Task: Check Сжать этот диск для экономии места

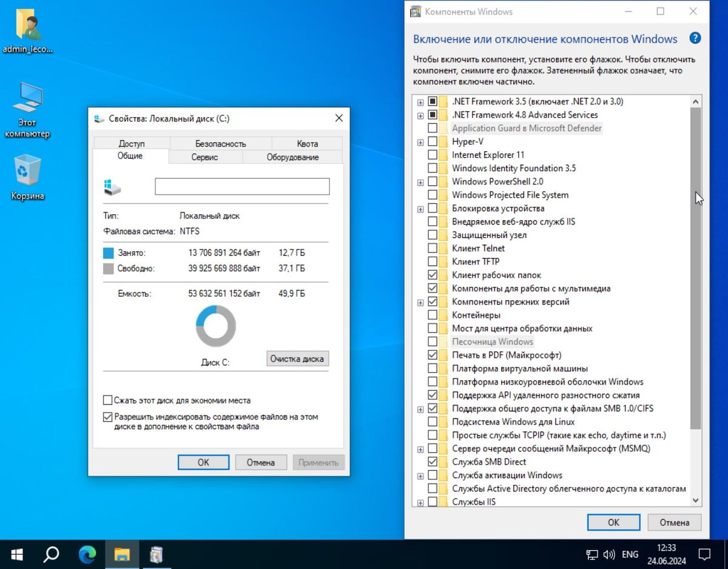Action: tap(108, 400)
